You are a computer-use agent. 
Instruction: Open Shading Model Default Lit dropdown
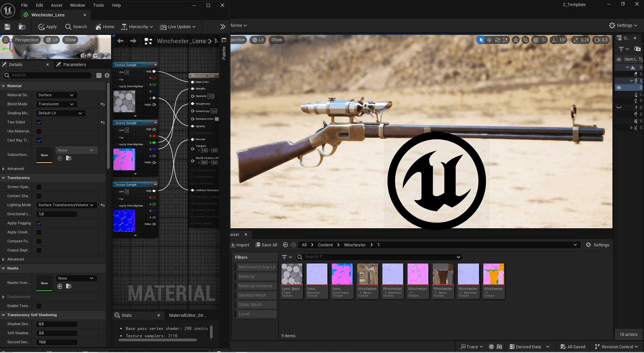[x=61, y=113]
